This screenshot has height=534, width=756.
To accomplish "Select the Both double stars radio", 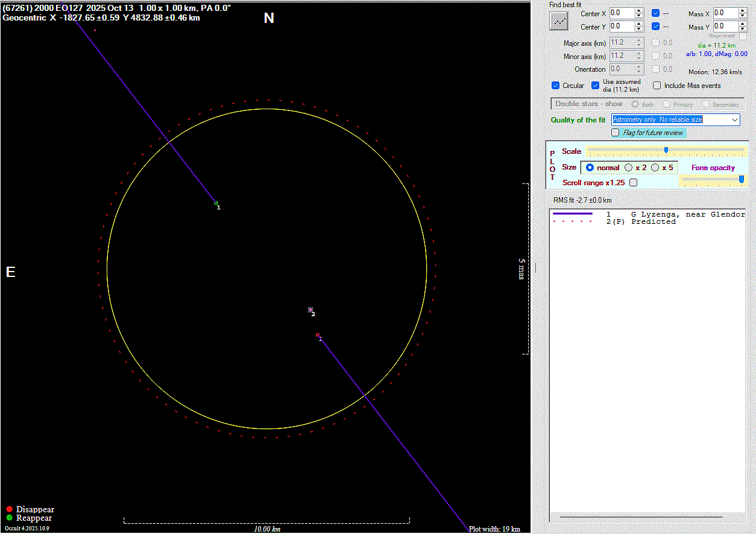I will tap(634, 104).
